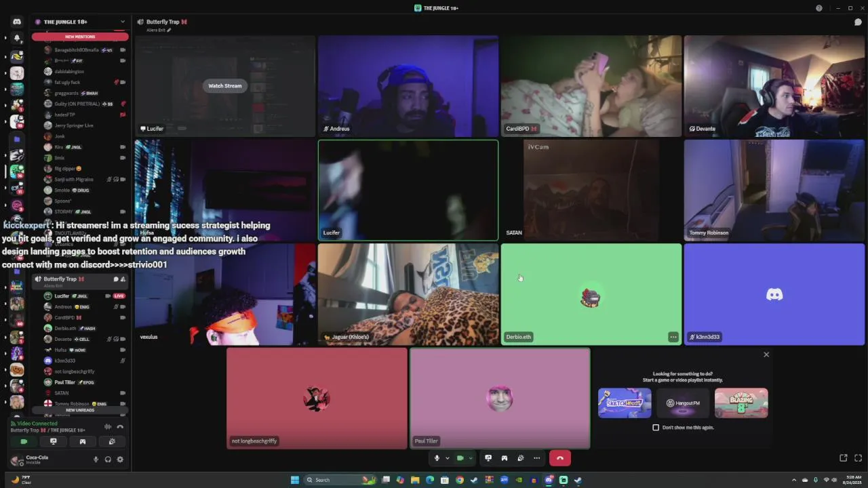This screenshot has height=488, width=868.
Task: Focus not longbeachgriffy avatar tile
Action: tap(317, 399)
